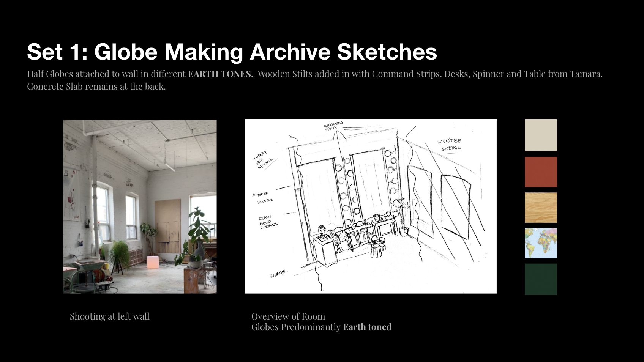Pick the beige color swatch
Viewport: 644px width, 362px height.
coord(541,135)
